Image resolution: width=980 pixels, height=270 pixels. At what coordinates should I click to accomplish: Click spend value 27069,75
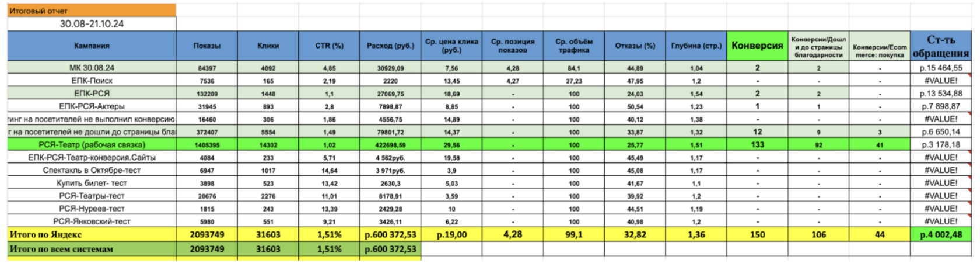point(390,94)
